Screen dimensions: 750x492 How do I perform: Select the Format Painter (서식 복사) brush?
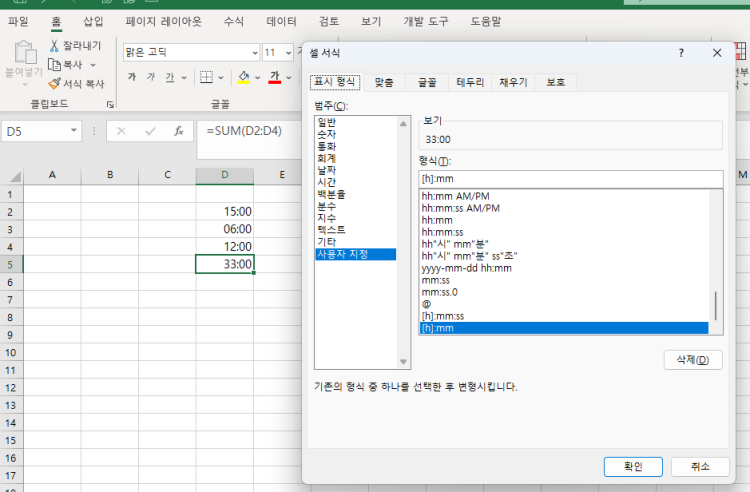pyautogui.click(x=55, y=84)
